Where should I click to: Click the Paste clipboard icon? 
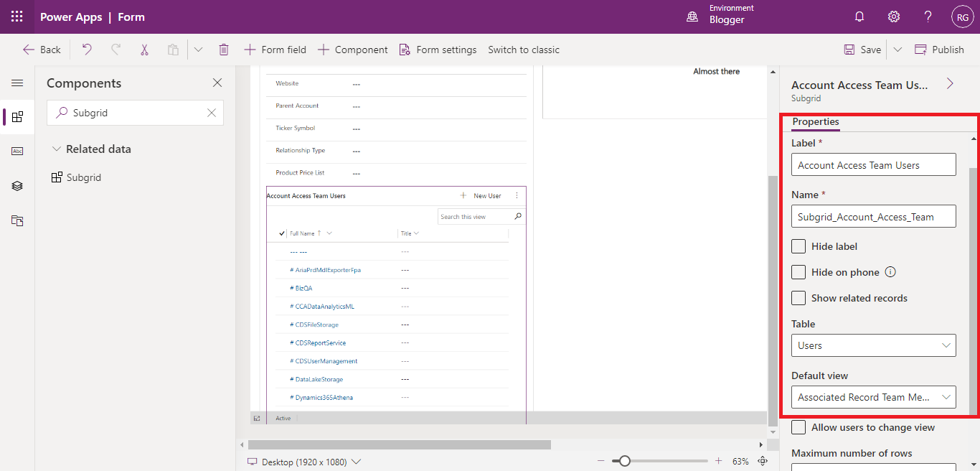[173, 50]
